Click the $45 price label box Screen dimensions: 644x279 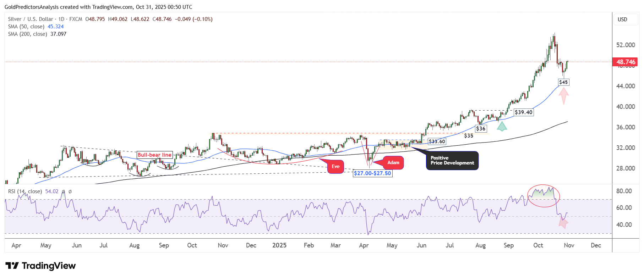pos(563,82)
